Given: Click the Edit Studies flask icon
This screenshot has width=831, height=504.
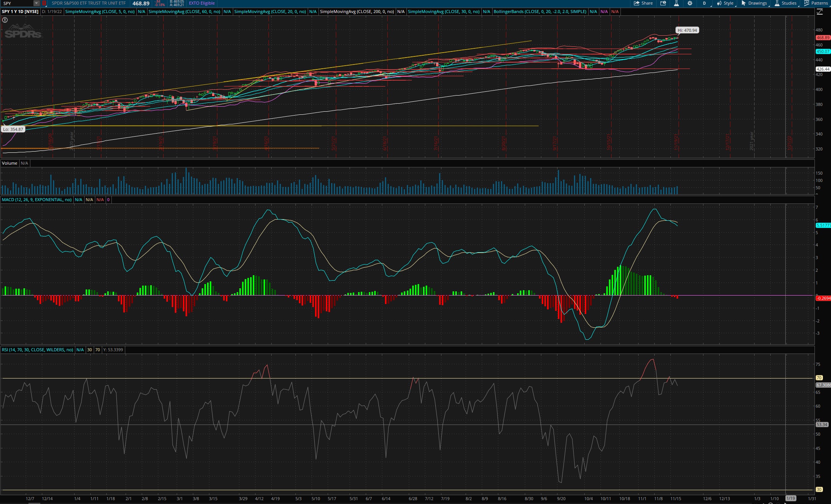Looking at the screenshot, I should [676, 3].
